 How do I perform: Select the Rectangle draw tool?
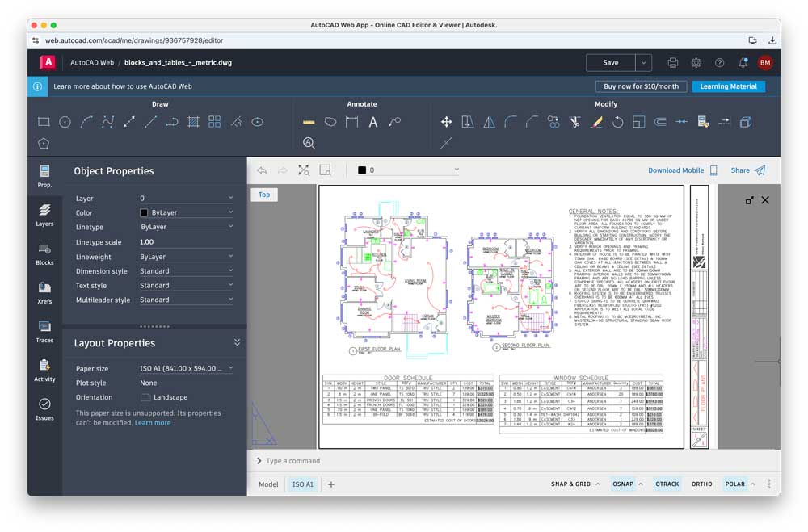44,122
